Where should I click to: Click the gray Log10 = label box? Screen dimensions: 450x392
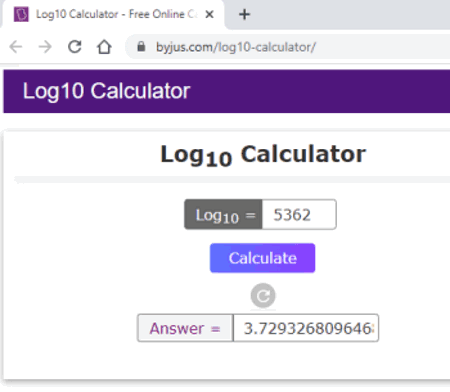click(x=223, y=214)
